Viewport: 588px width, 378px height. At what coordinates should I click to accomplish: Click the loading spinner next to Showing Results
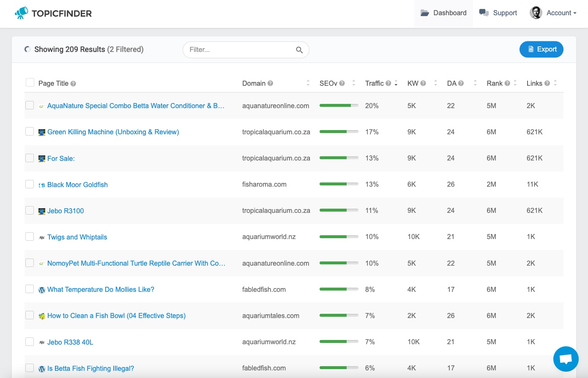pos(27,49)
